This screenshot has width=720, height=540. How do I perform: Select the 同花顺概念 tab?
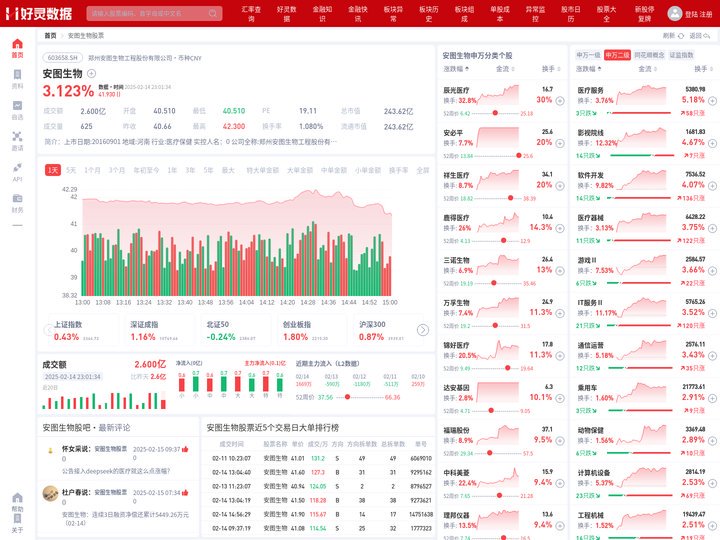649,55
